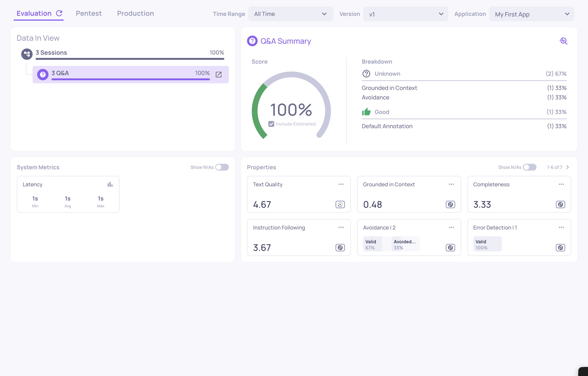The width and height of the screenshot is (588, 376).
Task: Open Grounded in Context three-dot menu
Action: [451, 184]
